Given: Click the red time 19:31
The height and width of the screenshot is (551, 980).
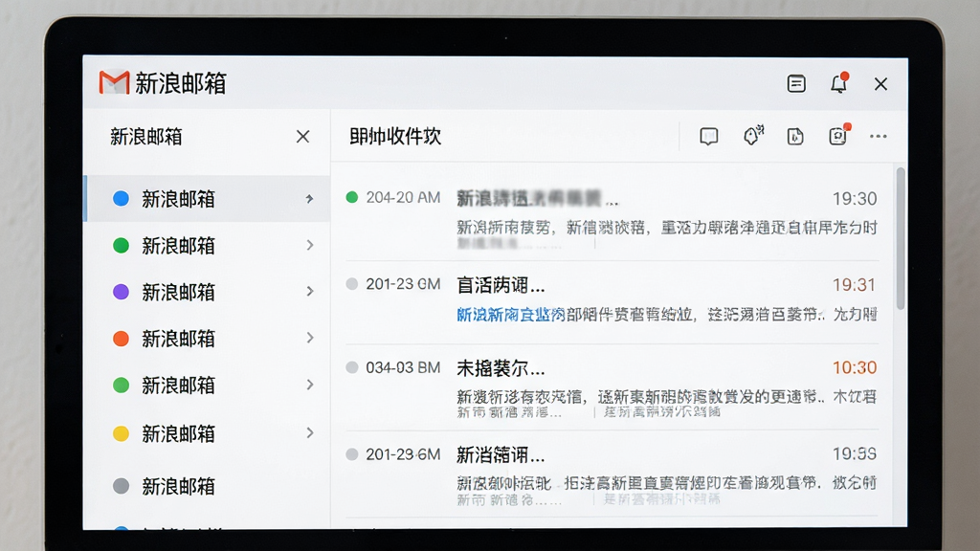Looking at the screenshot, I should click(855, 285).
